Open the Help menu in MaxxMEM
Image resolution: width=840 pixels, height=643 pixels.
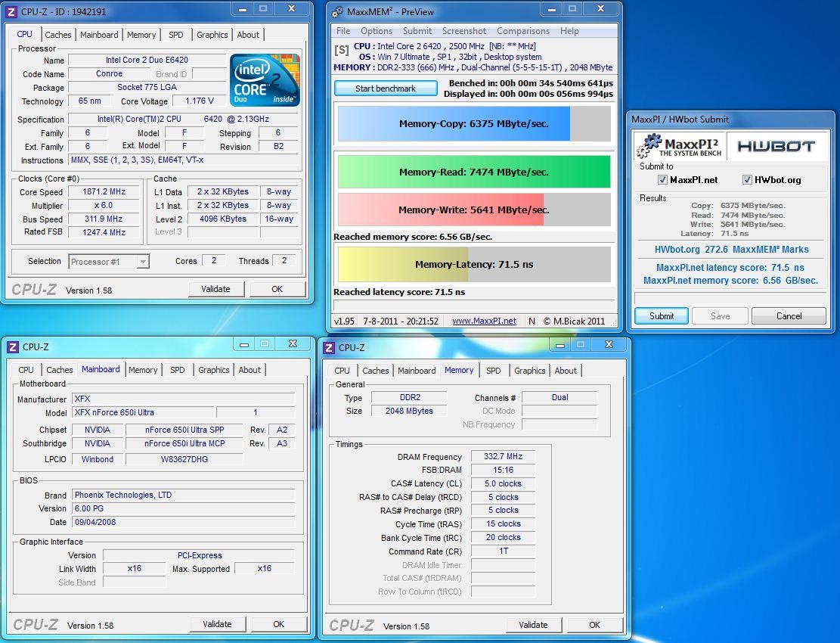click(569, 31)
